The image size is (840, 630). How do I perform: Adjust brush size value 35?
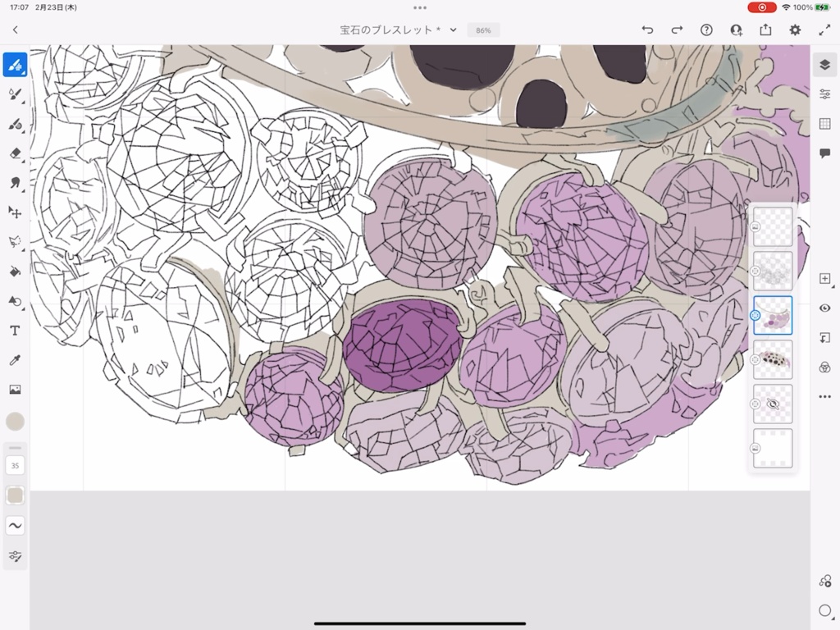[x=15, y=466]
